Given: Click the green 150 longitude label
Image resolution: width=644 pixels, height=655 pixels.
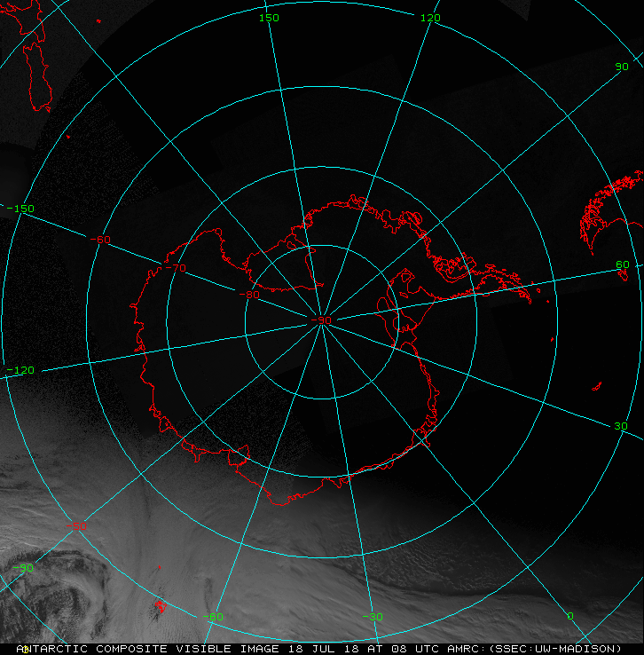Looking at the screenshot, I should (x=269, y=18).
